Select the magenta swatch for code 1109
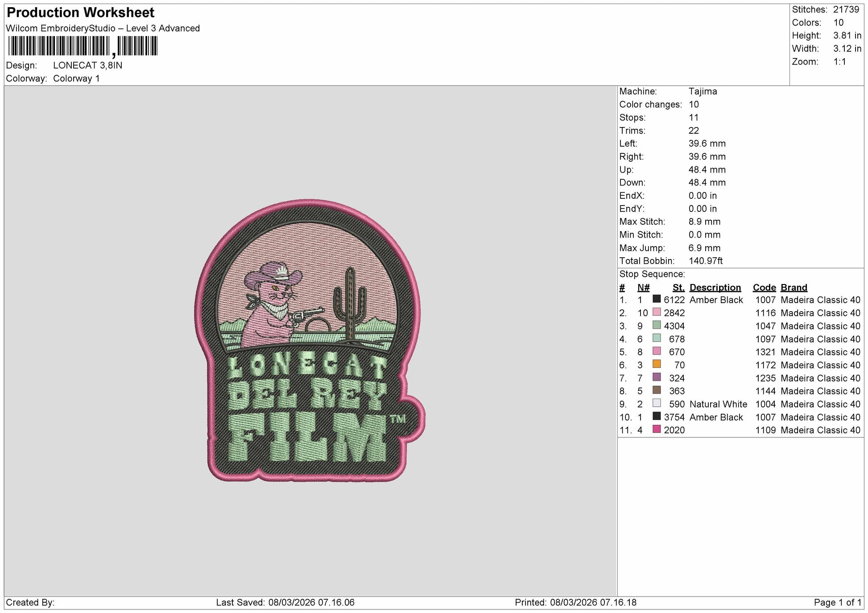The width and height of the screenshot is (868, 613). pyautogui.click(x=657, y=429)
